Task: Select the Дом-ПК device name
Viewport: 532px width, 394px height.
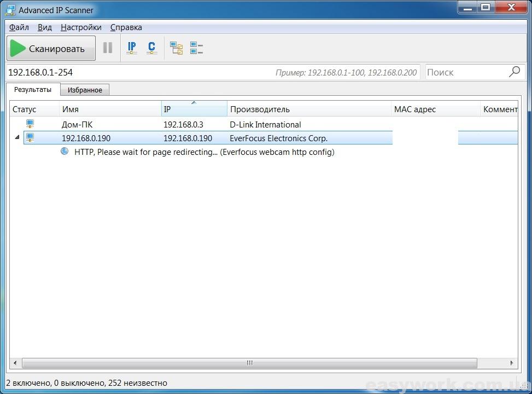Action: [77, 125]
